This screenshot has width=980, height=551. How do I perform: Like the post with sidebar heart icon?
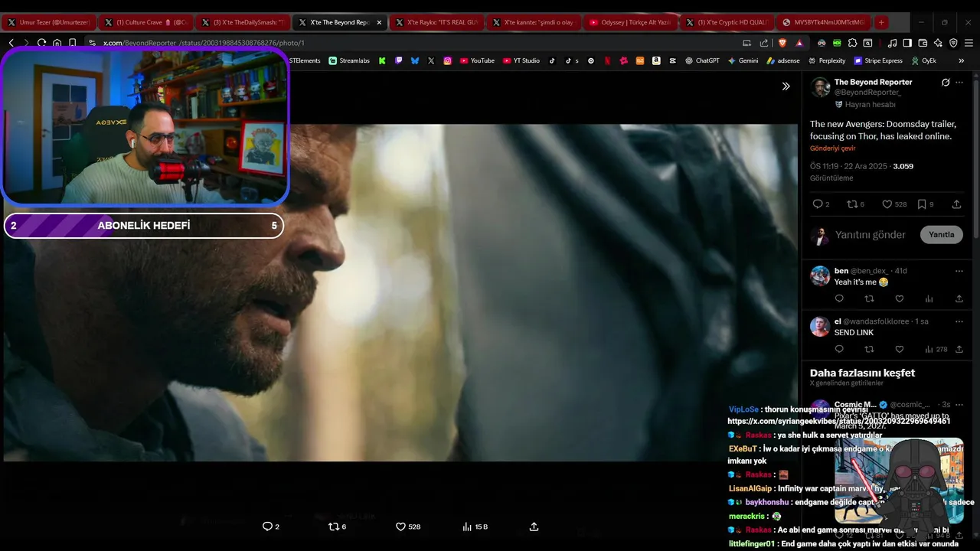pos(887,204)
